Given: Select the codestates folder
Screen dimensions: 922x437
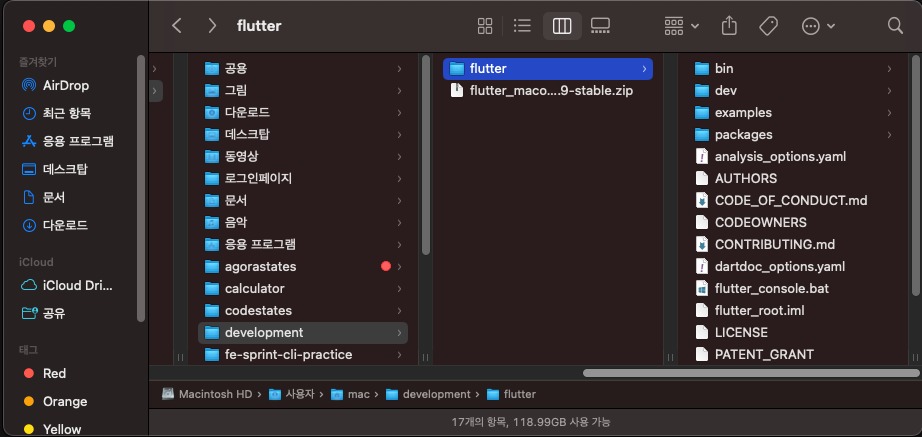Looking at the screenshot, I should pos(303,311).
